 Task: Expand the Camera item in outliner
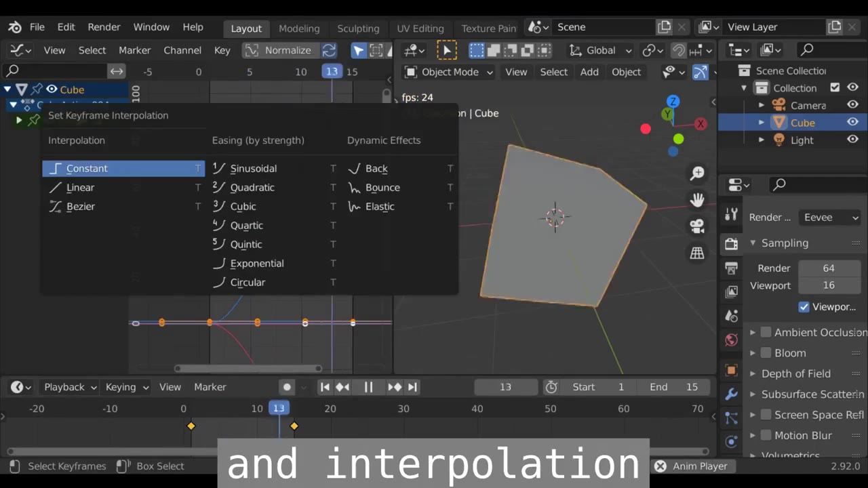(x=761, y=105)
